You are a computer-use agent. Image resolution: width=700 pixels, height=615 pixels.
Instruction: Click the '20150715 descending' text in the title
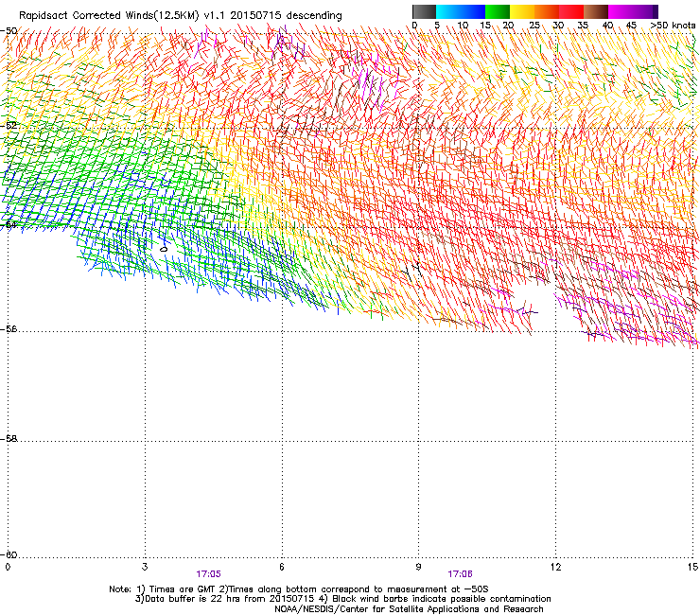287,16
